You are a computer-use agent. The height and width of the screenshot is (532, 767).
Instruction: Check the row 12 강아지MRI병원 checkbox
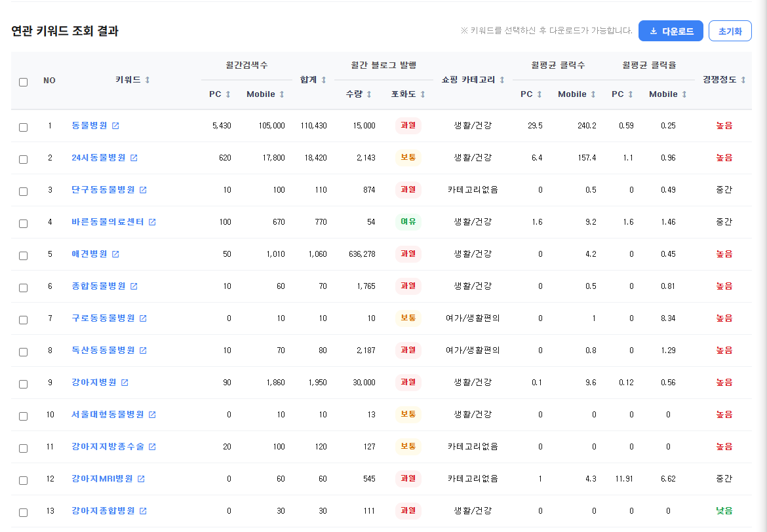pyautogui.click(x=23, y=481)
